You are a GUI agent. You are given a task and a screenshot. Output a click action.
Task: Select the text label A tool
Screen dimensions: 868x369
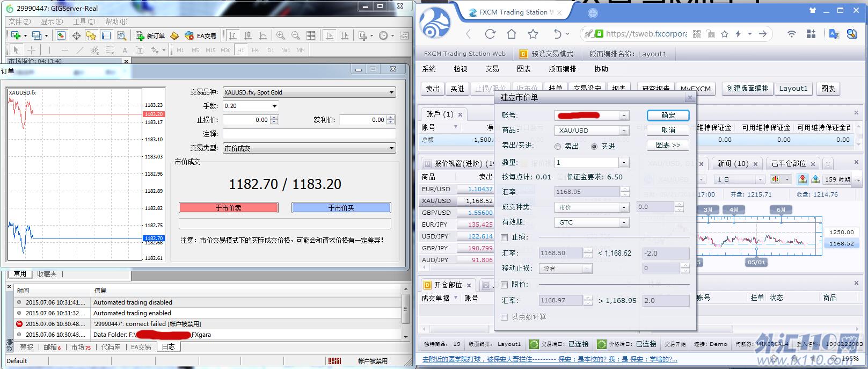point(125,50)
